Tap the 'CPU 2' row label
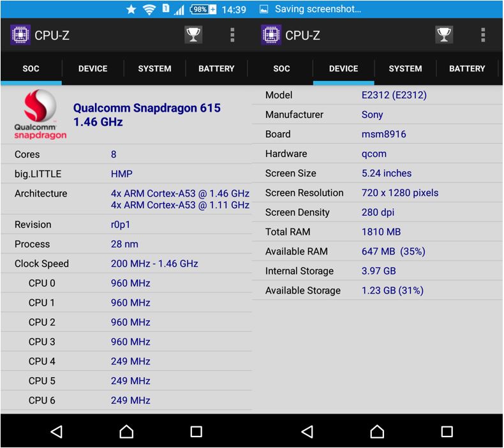504x448 pixels. tap(41, 322)
